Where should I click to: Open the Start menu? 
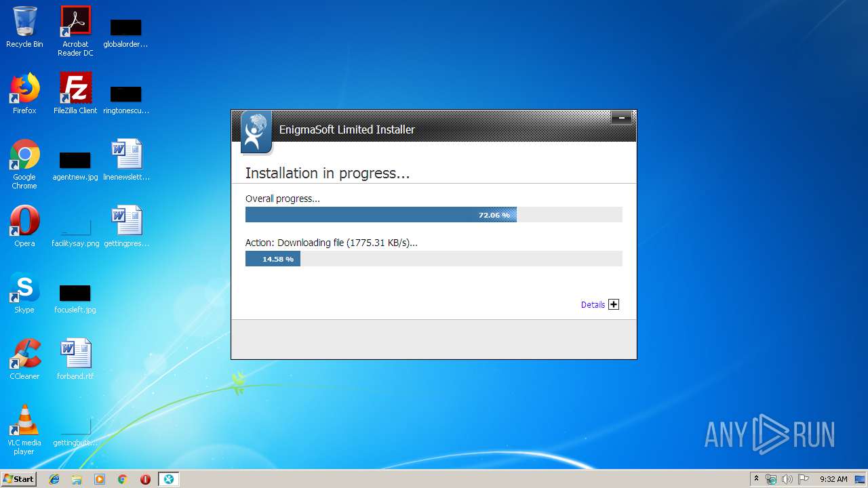[x=18, y=479]
